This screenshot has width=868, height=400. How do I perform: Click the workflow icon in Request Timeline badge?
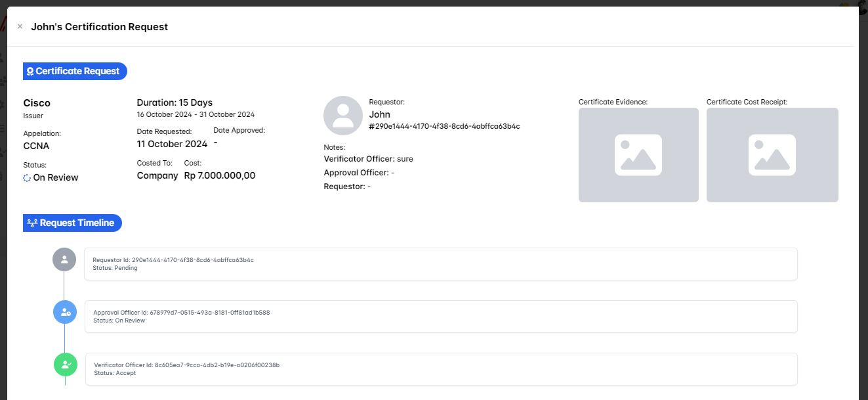[x=31, y=223]
